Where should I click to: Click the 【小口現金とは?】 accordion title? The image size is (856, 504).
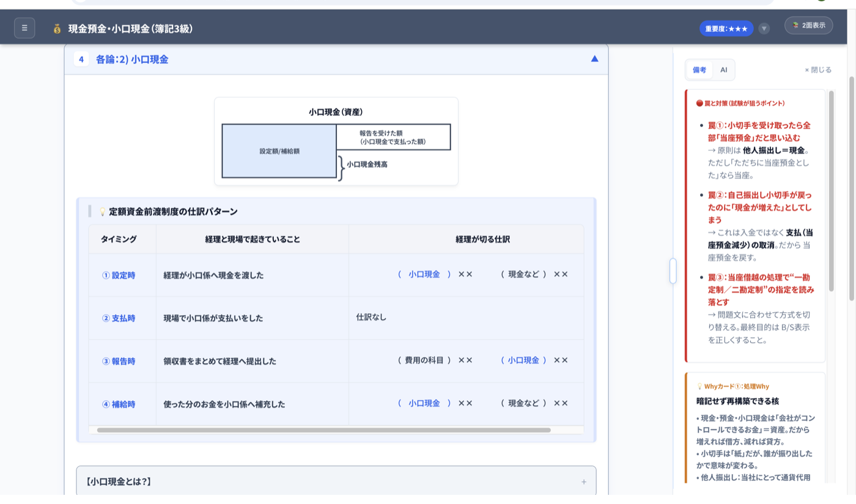click(118, 482)
